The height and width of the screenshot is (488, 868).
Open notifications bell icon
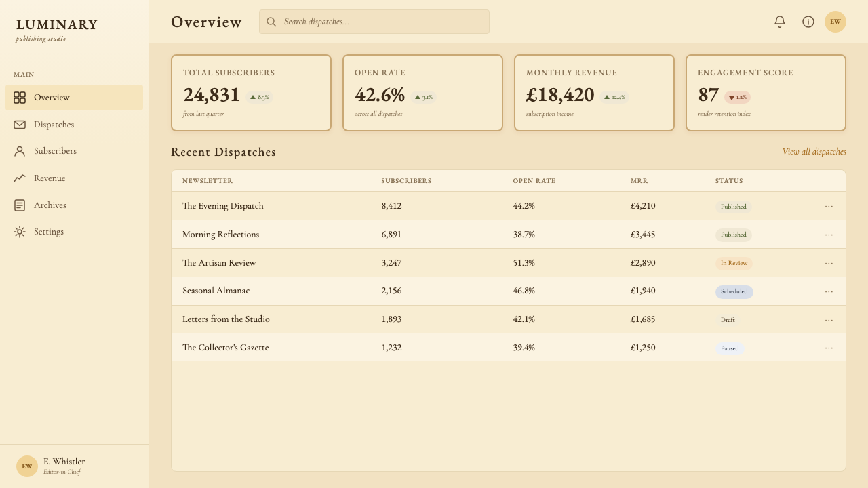[x=780, y=22]
